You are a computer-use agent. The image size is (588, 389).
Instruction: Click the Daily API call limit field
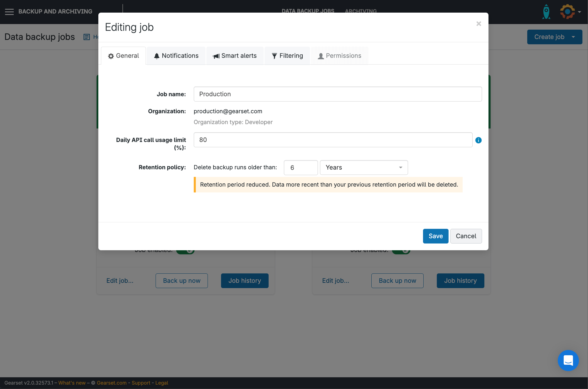pos(333,140)
